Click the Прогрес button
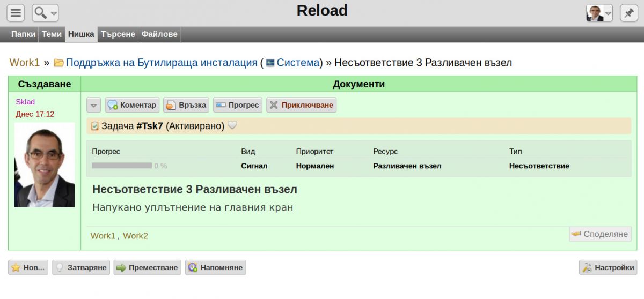 point(238,105)
